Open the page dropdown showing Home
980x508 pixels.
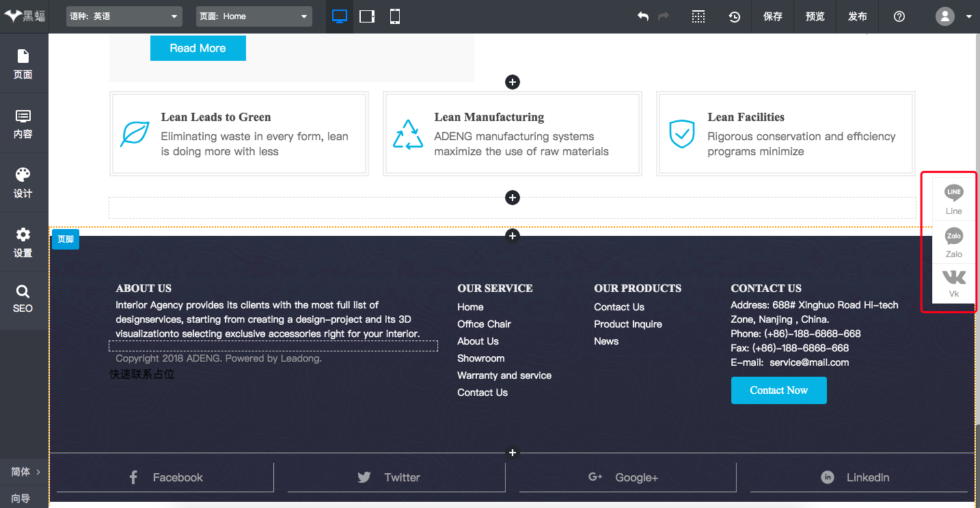click(x=254, y=16)
